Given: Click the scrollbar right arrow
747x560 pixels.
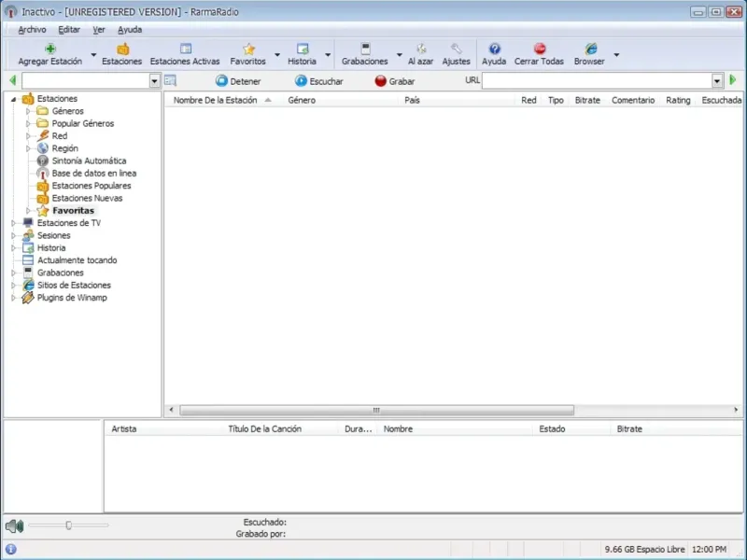Looking at the screenshot, I should 736,410.
